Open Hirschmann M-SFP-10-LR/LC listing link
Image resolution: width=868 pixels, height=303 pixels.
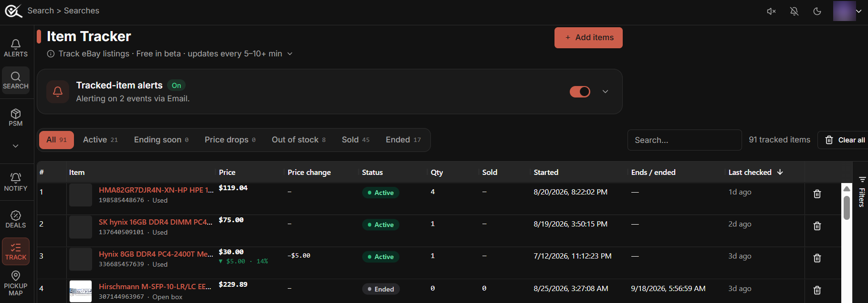click(155, 287)
